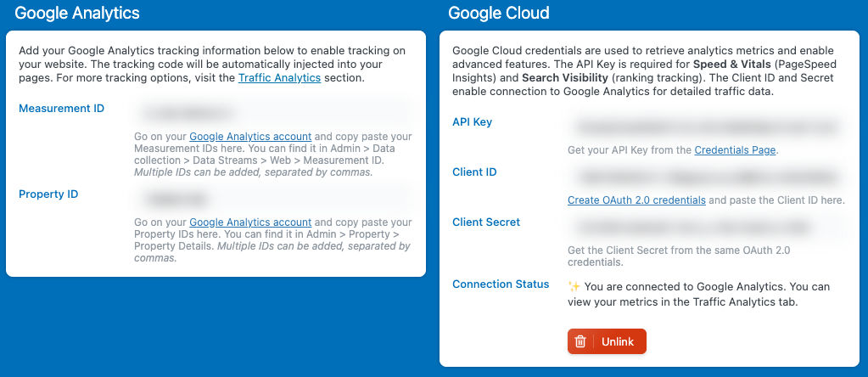Viewport: 868px width, 377px height.
Task: Open the Credentials Page link
Action: point(735,150)
